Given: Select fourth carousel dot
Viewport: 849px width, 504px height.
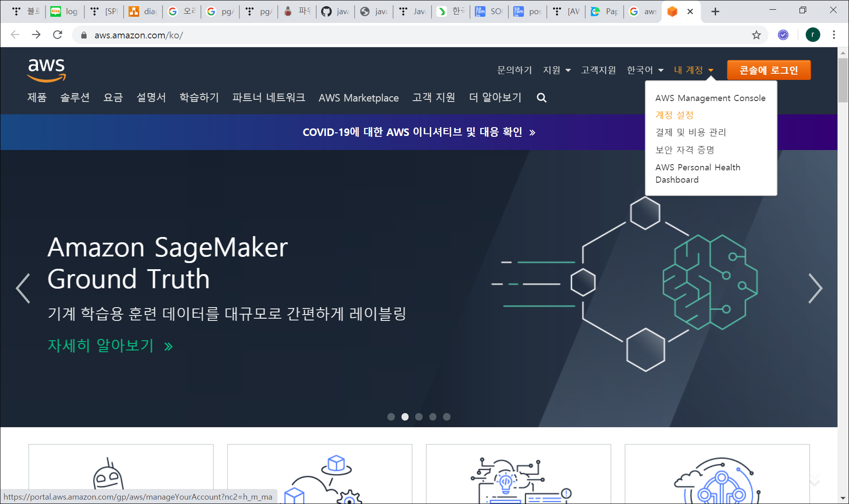Looking at the screenshot, I should point(433,417).
